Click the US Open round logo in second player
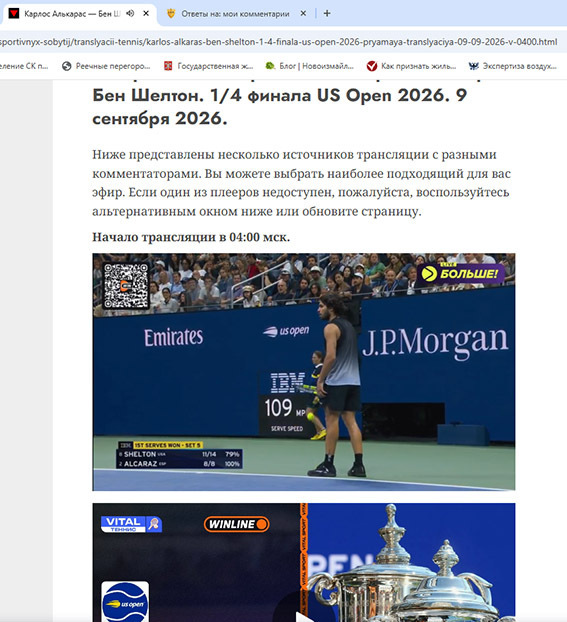Image resolution: width=567 pixels, height=622 pixels. [125, 602]
